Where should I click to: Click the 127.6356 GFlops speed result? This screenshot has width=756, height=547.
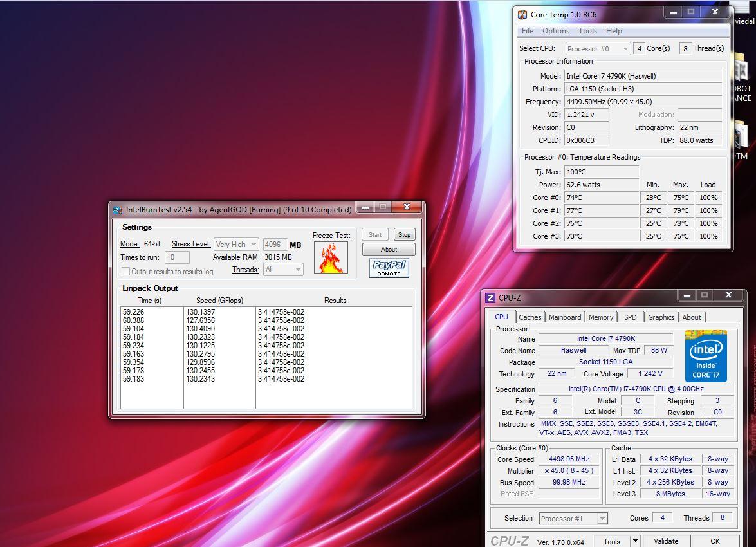click(201, 320)
